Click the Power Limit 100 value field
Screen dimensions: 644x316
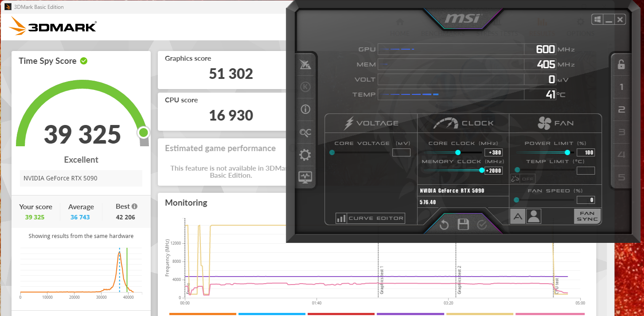585,152
